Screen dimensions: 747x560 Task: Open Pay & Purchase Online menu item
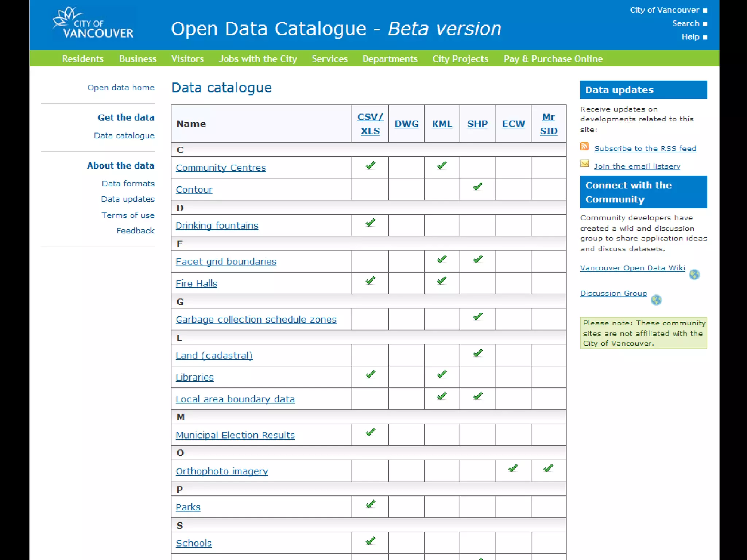pyautogui.click(x=553, y=59)
